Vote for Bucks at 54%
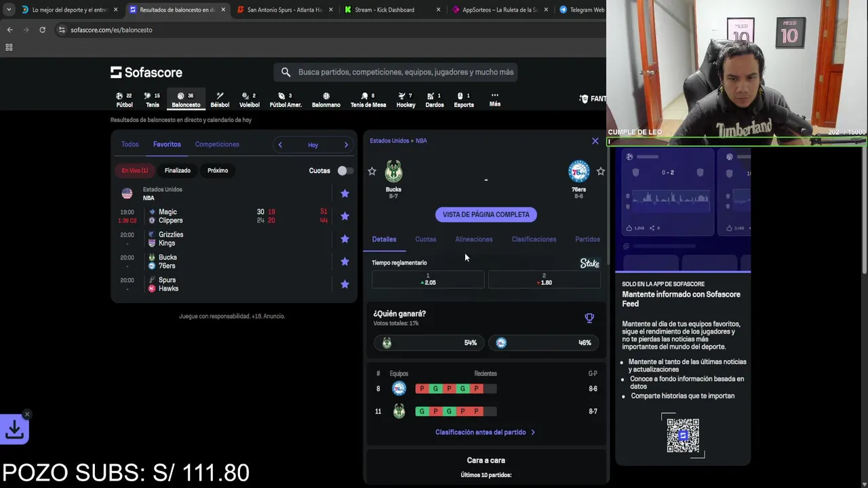 click(x=428, y=343)
